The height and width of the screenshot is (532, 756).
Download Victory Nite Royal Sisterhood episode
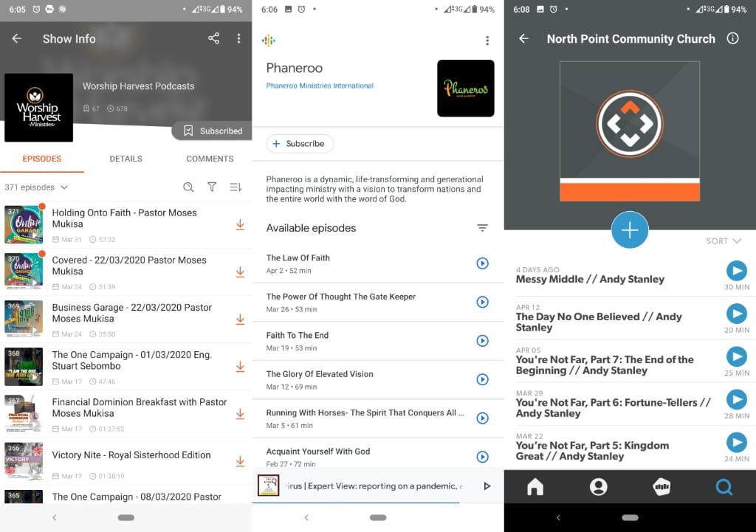click(240, 461)
